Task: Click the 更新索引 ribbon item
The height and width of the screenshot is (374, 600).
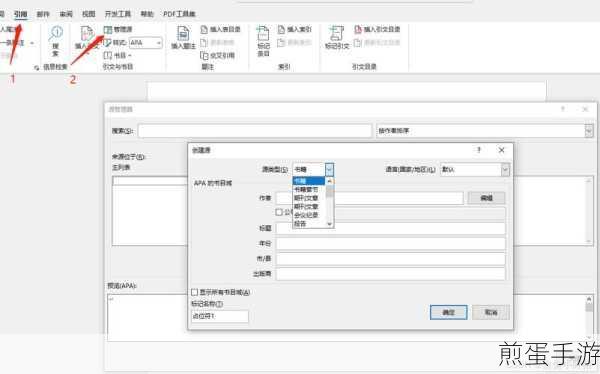Action: [294, 42]
